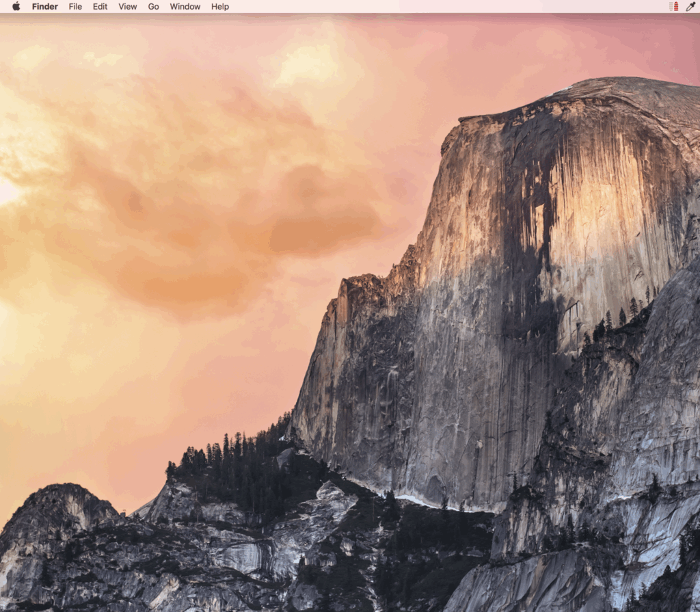Open the View menu
Screen dimensions: 700x612
pyautogui.click(x=128, y=7)
